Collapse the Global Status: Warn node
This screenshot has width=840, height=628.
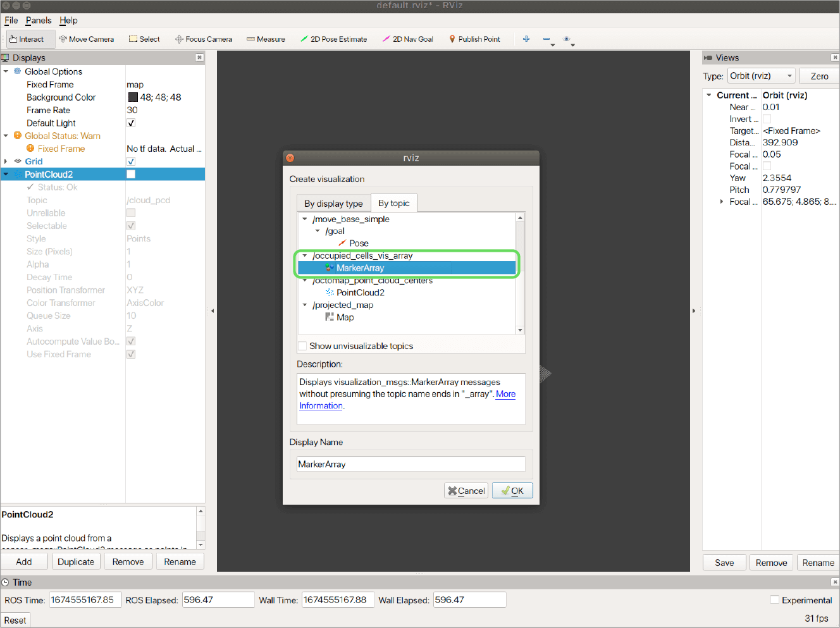[6, 135]
